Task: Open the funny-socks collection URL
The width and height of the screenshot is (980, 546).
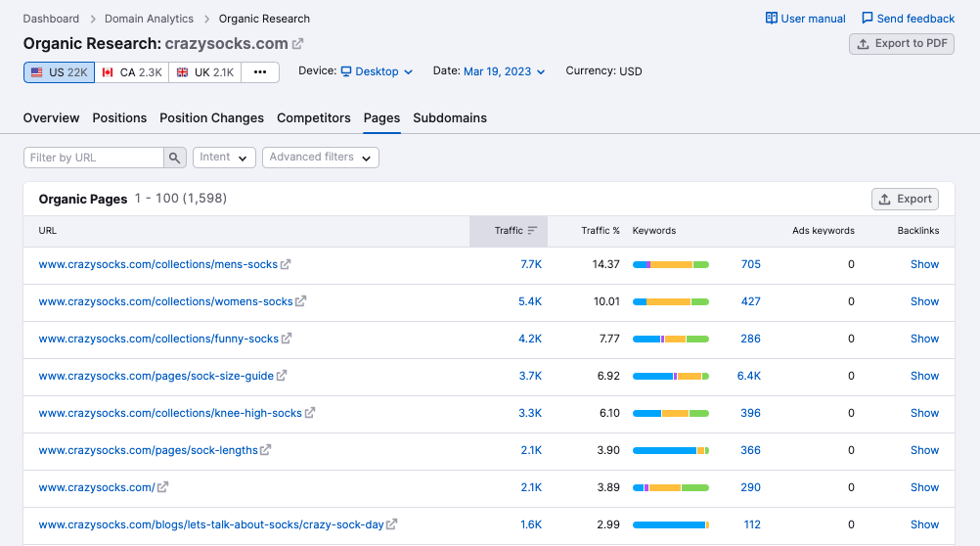Action: tap(158, 339)
